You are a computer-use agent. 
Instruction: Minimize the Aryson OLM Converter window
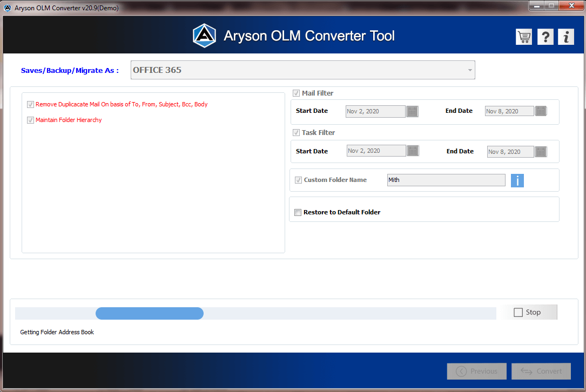[x=537, y=5]
